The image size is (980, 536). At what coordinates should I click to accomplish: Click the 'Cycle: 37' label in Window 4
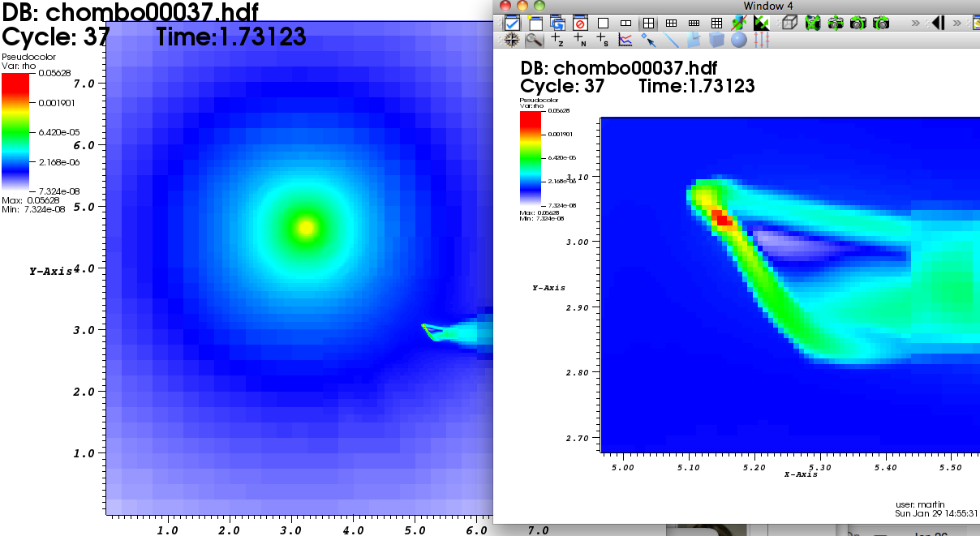(563, 86)
